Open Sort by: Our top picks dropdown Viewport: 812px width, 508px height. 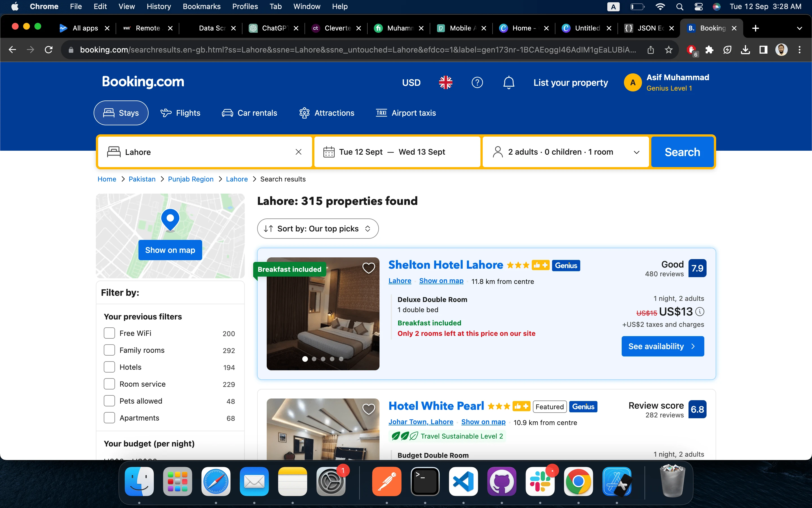(x=318, y=229)
